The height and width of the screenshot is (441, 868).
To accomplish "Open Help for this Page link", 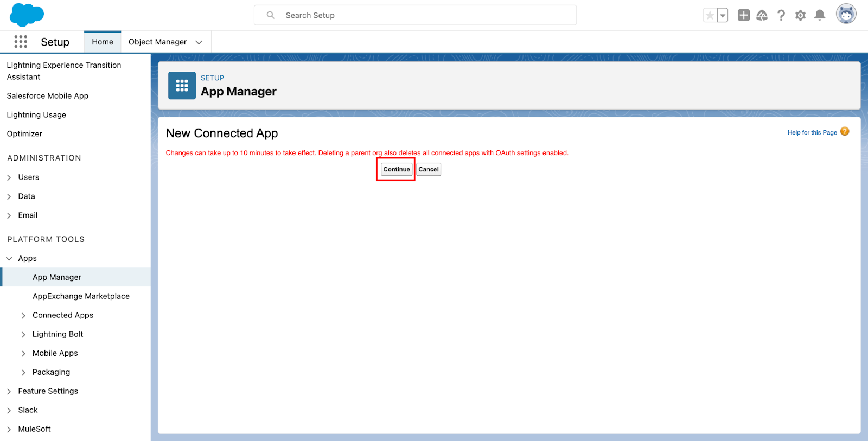I will pyautogui.click(x=812, y=132).
